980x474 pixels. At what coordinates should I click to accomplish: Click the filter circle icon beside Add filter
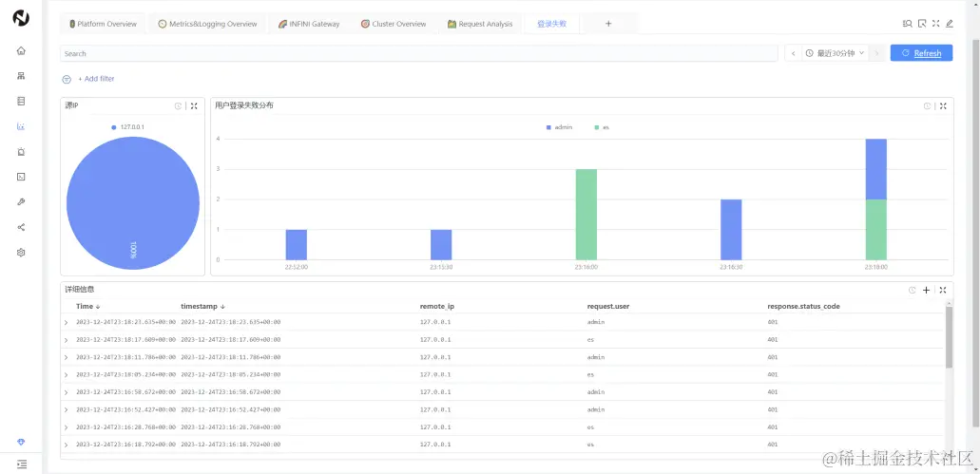[67, 79]
